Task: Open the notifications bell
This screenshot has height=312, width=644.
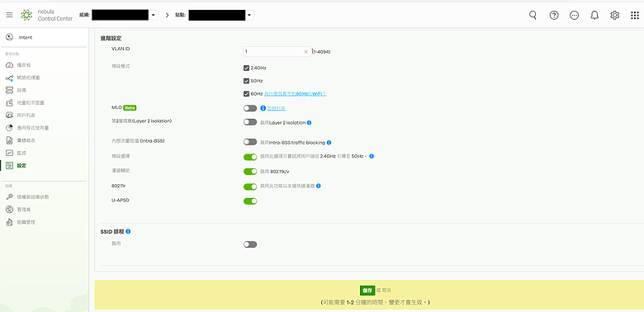Action: coord(594,15)
